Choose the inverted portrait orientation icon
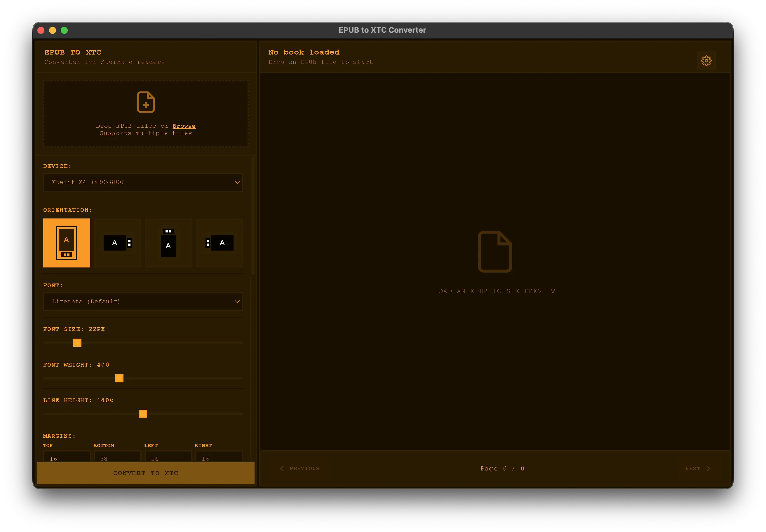Screen dimensions: 766x532 [x=168, y=243]
